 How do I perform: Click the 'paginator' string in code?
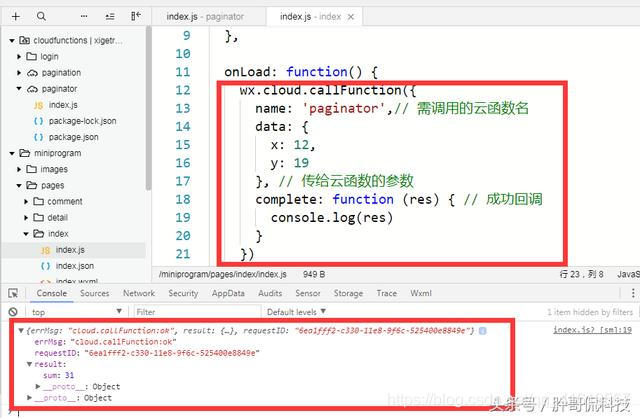(344, 109)
